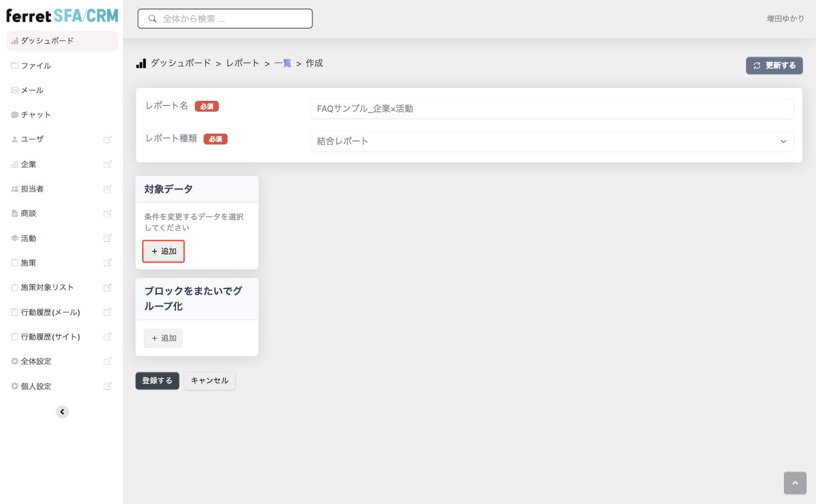Screen dimensions: 816x504
Task: Open external link icon beside ユーザ
Action: (x=107, y=139)
